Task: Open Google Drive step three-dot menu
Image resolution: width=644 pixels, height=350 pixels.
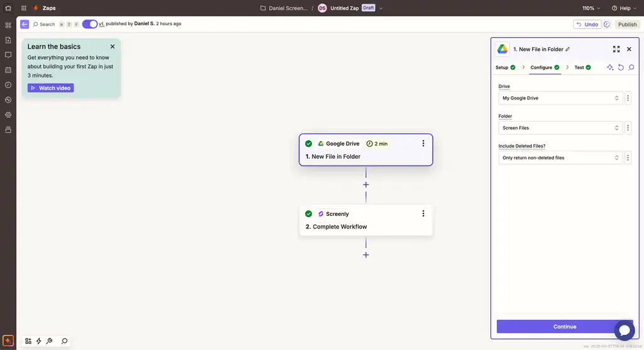Action: [x=423, y=143]
